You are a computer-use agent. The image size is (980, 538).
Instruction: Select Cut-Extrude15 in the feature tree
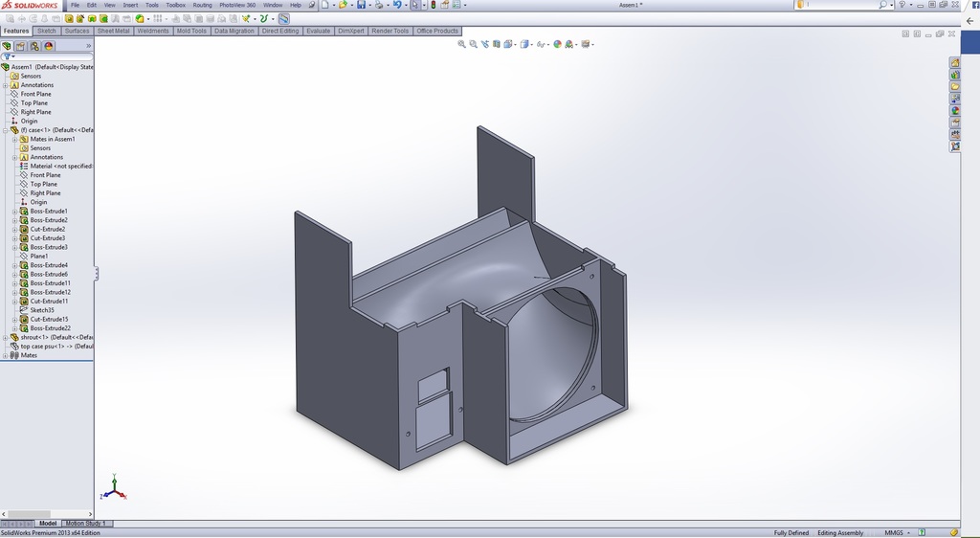point(49,319)
